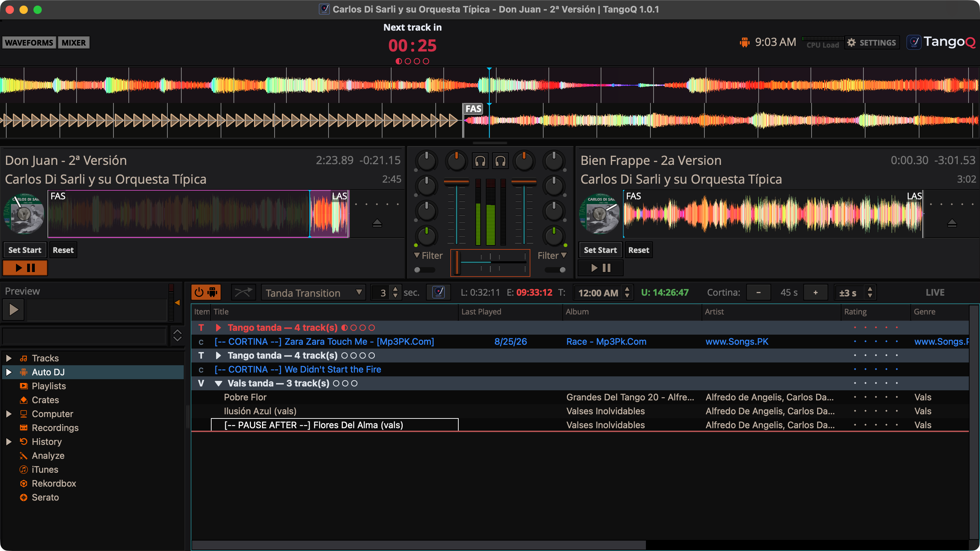Toggle the WAVEFORMS view

point(29,42)
